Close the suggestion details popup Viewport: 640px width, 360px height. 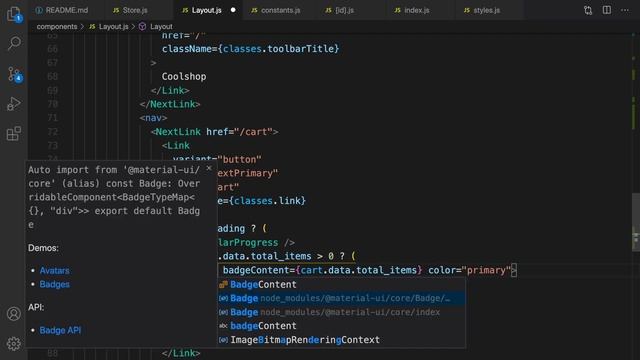(x=209, y=168)
